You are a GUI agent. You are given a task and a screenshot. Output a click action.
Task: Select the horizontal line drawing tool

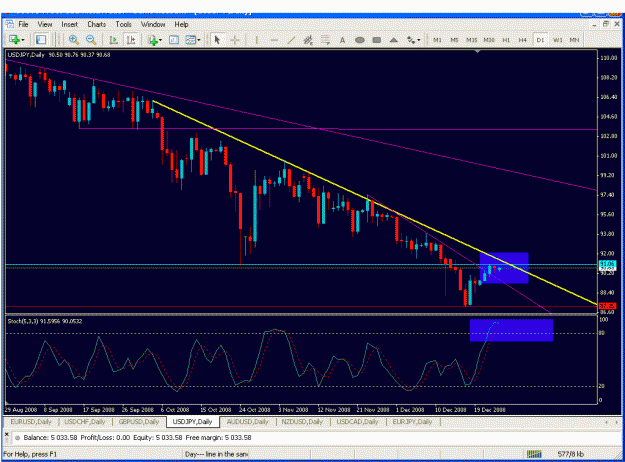[x=274, y=40]
